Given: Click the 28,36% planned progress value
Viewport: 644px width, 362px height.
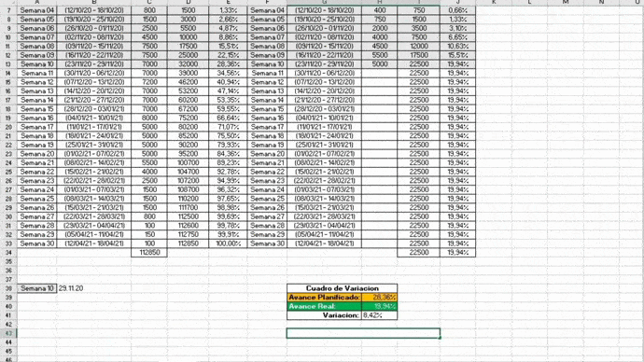Looking at the screenshot, I should [x=379, y=298].
